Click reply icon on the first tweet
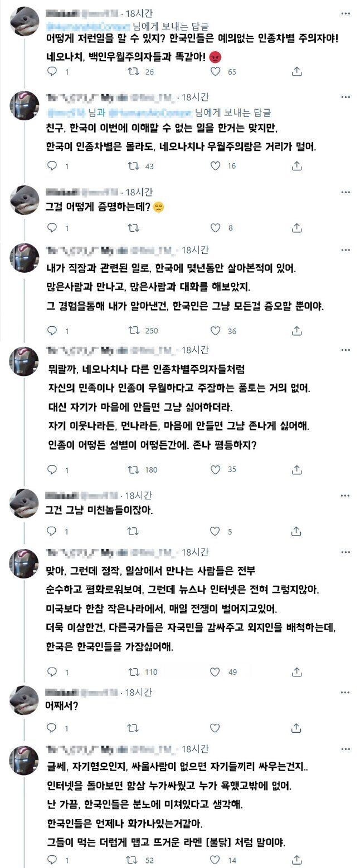 pyautogui.click(x=51, y=71)
